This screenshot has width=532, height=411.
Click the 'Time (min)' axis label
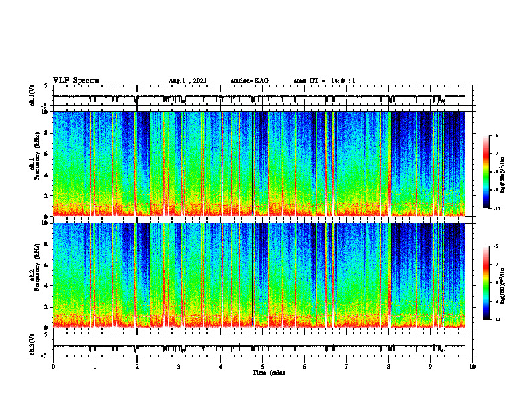(269, 373)
